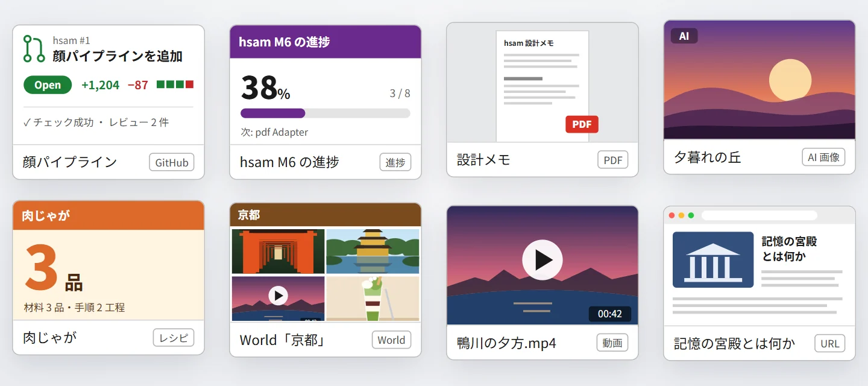Click the pull request git icon
868x386 pixels.
pos(34,49)
